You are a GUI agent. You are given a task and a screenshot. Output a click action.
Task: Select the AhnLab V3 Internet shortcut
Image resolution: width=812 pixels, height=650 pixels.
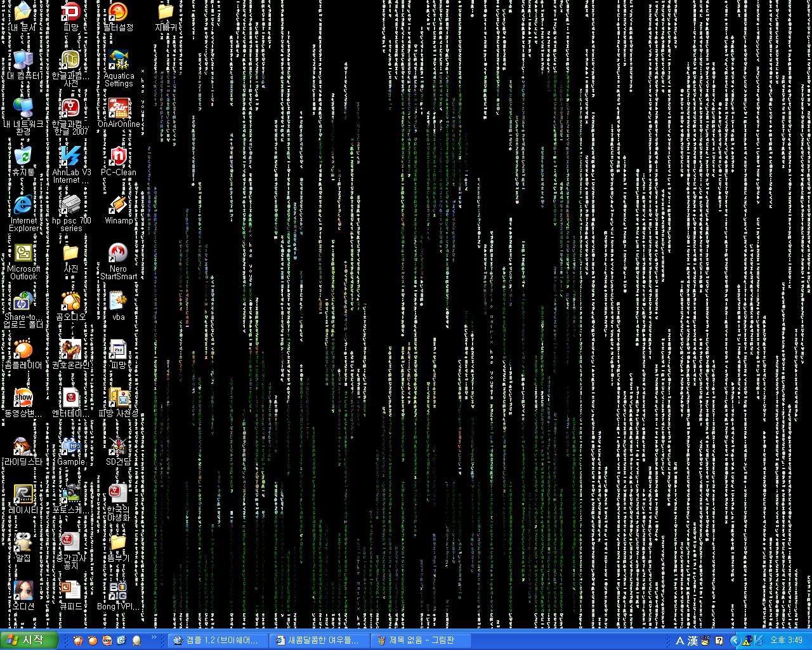[71, 164]
